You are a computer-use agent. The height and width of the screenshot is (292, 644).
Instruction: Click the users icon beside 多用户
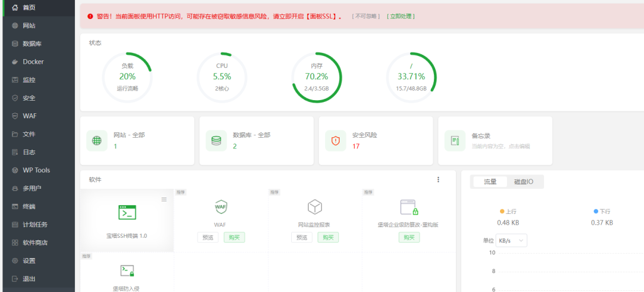[x=15, y=188]
